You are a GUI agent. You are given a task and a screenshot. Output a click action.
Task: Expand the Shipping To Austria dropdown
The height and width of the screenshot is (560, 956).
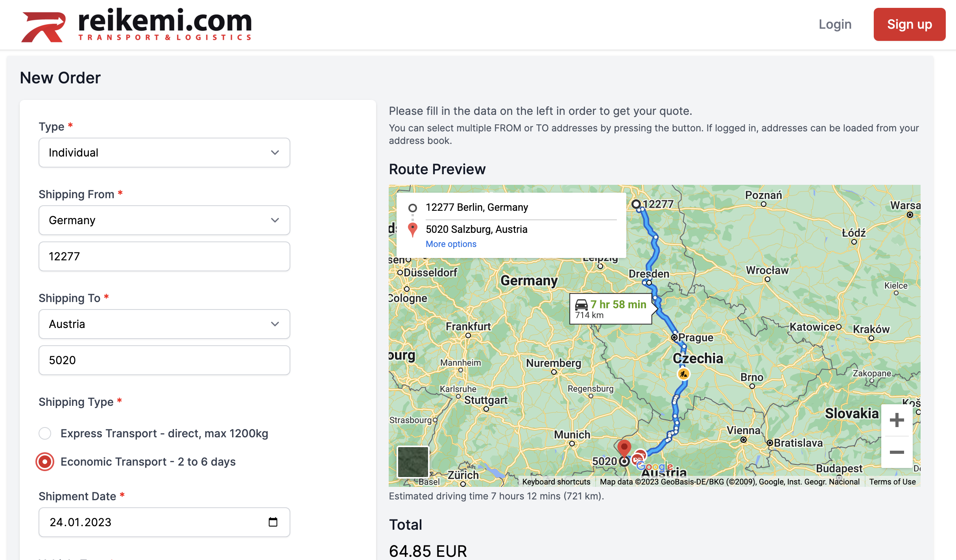[x=164, y=324]
